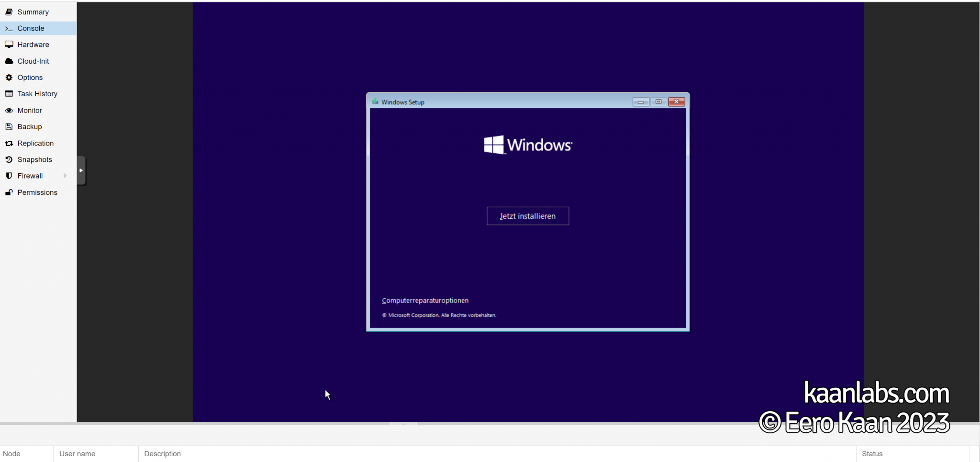Sort by the Node column header
This screenshot has height=462, width=980.
click(x=27, y=454)
